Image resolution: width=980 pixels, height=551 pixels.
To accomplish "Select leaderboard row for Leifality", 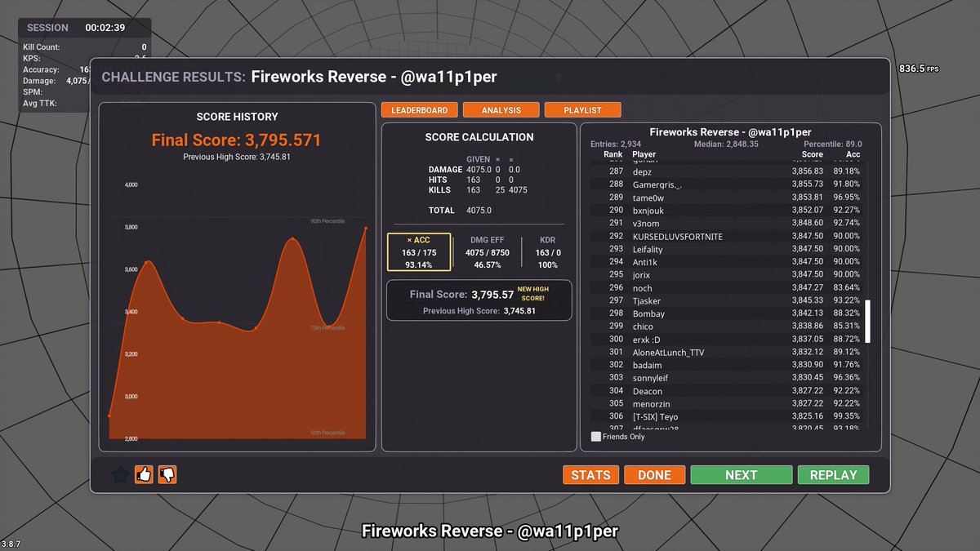I will coord(727,249).
